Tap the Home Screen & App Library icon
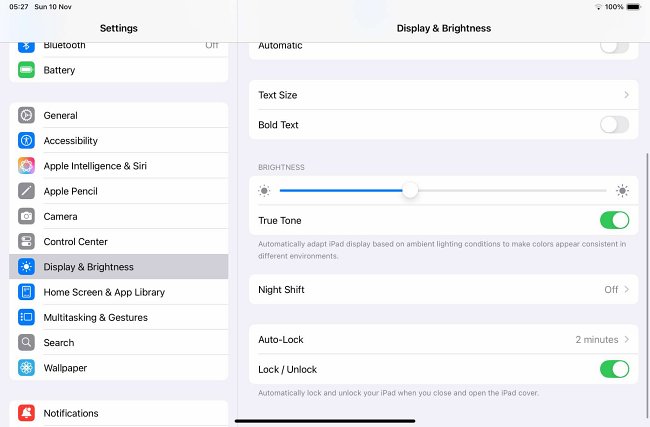650x427 pixels. click(26, 292)
